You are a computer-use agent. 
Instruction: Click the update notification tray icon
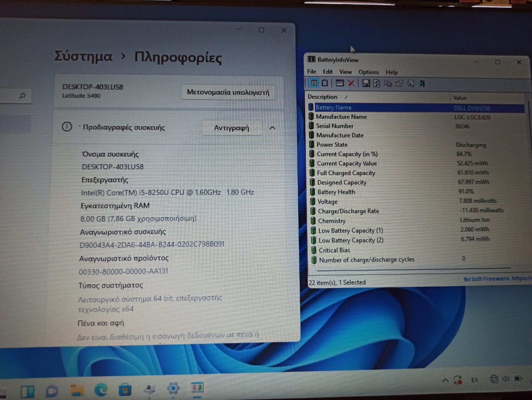click(x=458, y=380)
